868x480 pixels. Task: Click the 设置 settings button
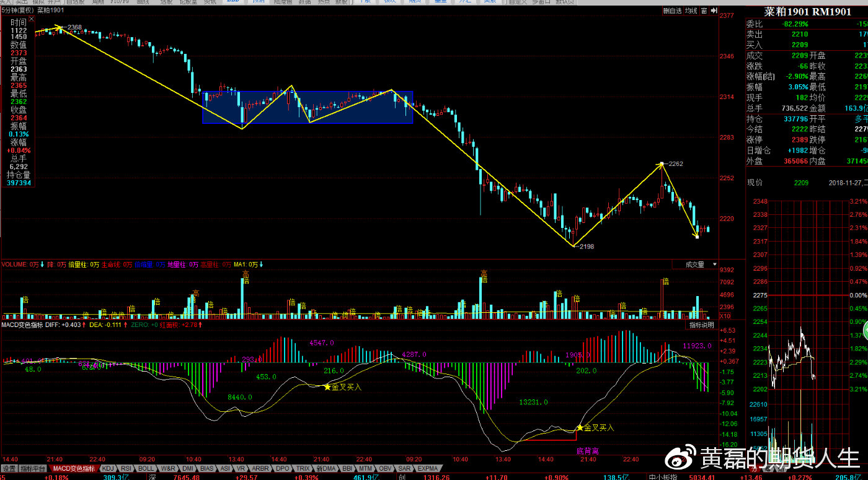coord(9,469)
